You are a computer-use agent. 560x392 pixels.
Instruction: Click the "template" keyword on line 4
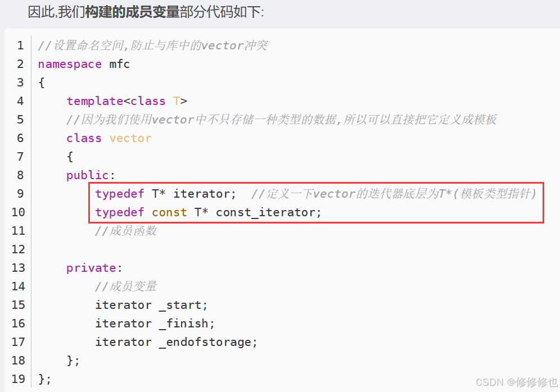point(94,101)
